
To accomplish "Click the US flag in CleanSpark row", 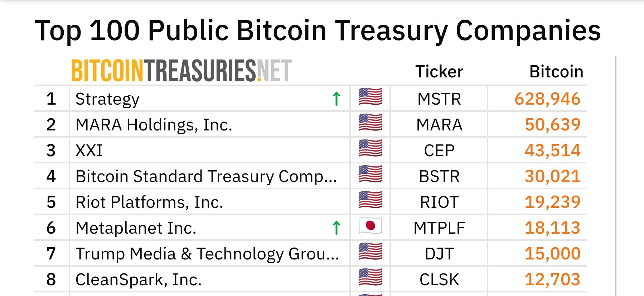I will 370,277.
